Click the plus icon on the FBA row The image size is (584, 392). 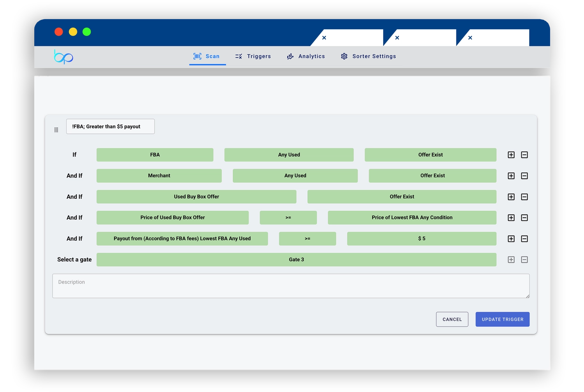511,155
